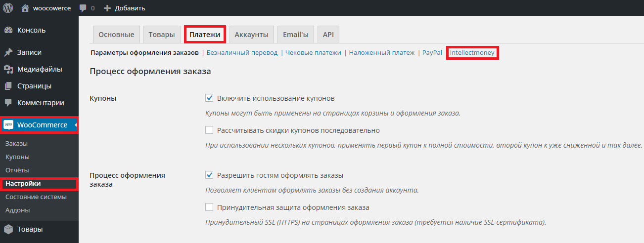Click the plus icon next to Добавить
This screenshot has width=644, height=243.
pyautogui.click(x=107, y=8)
